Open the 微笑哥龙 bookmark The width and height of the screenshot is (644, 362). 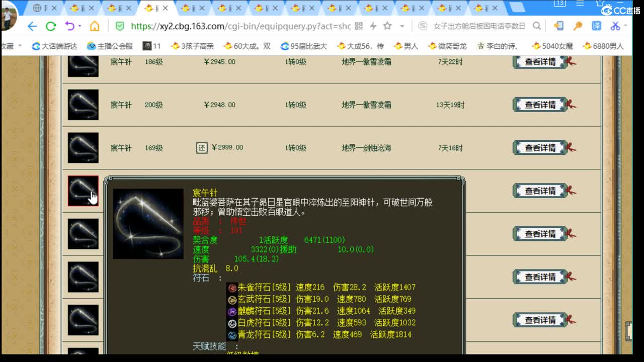[447, 46]
